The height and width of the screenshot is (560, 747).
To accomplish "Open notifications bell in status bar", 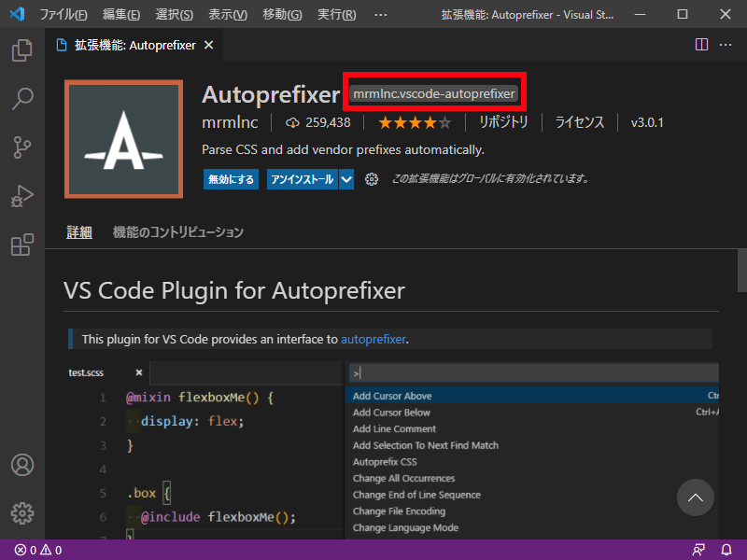I will 726,550.
